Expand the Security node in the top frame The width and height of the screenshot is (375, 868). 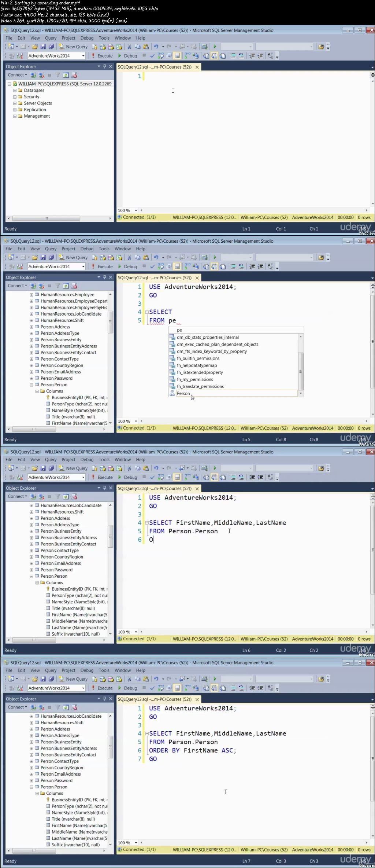coord(15,97)
